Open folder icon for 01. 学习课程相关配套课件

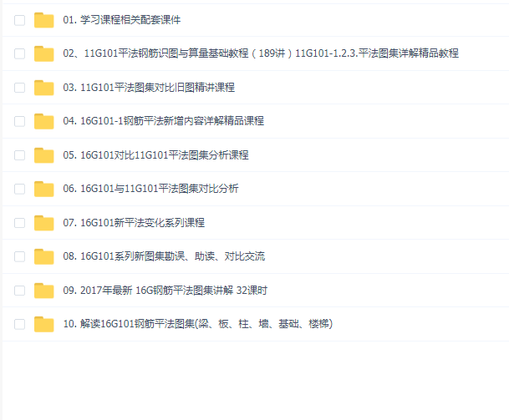coord(43,20)
